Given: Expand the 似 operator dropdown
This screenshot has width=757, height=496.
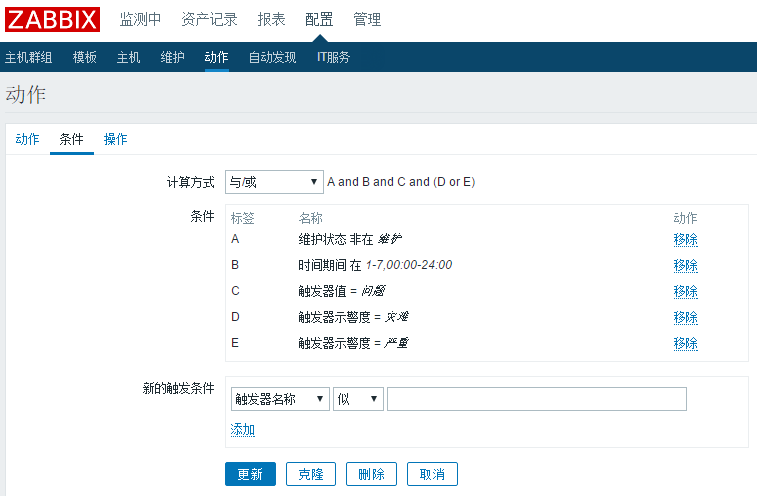Looking at the screenshot, I should [x=359, y=399].
